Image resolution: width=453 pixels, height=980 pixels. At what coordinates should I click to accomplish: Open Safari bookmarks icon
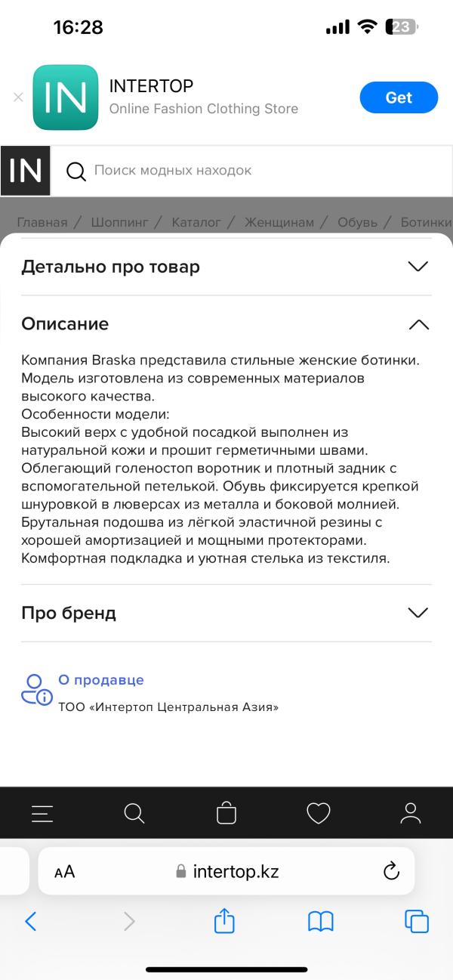click(321, 921)
